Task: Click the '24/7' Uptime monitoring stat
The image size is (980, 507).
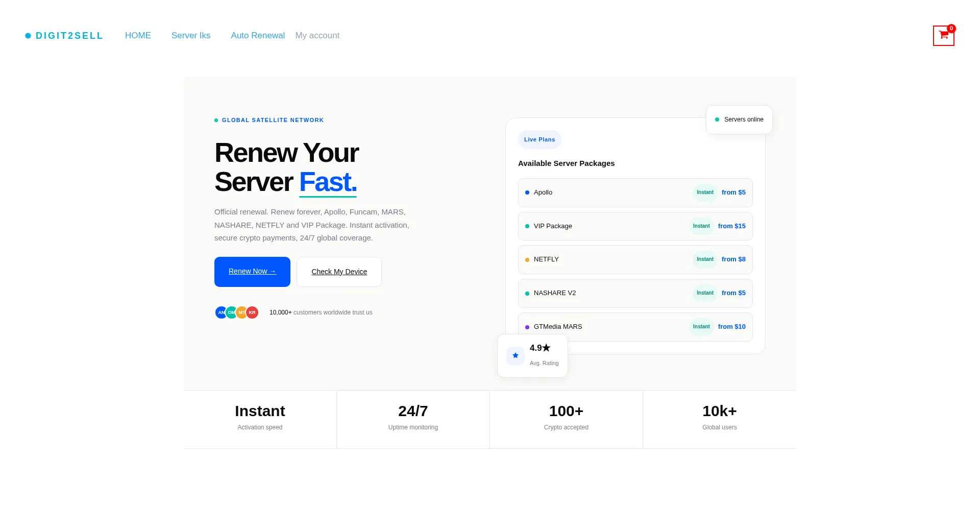Action: tap(413, 419)
